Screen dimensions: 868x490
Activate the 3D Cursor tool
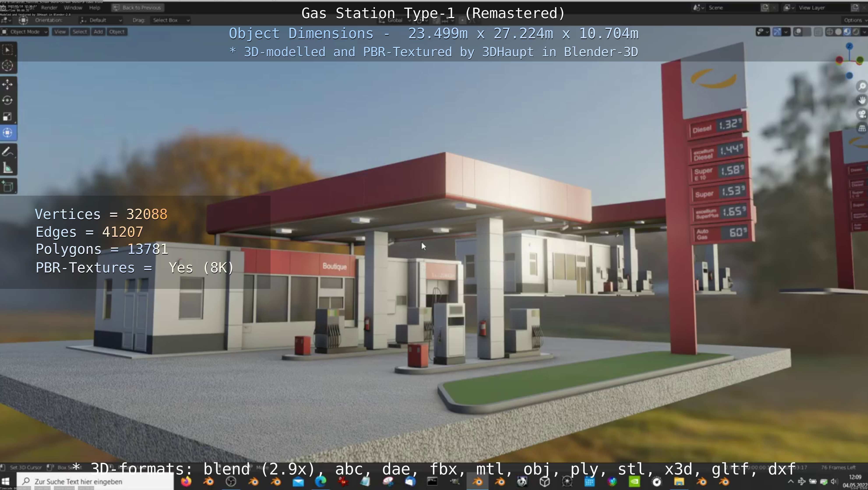[x=7, y=65]
